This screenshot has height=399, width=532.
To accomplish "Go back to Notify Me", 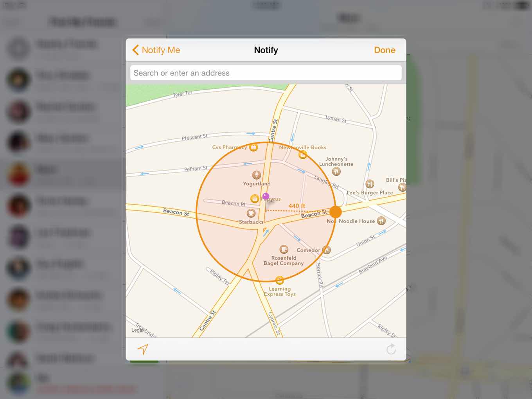I will click(x=156, y=50).
